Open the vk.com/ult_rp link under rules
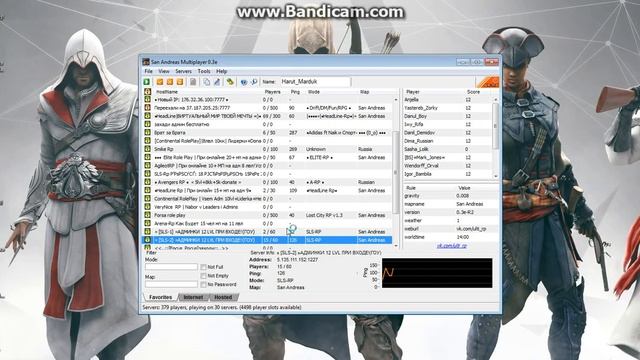This screenshot has width=640, height=360. [452, 246]
